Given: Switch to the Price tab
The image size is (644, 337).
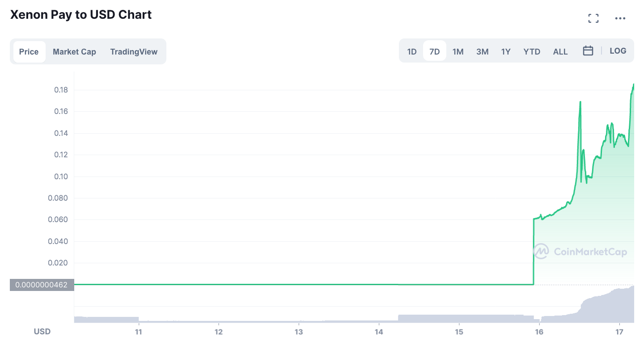Looking at the screenshot, I should pos(29,51).
